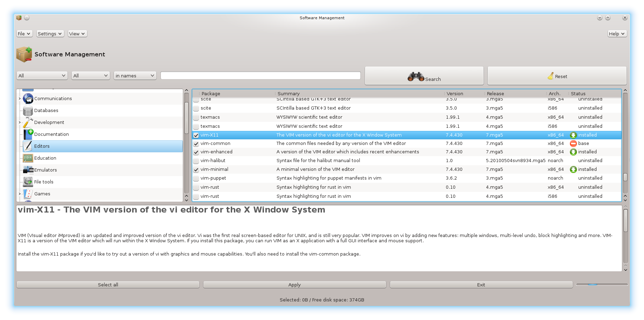
Task: Check the vim-halibut package checkbox
Action: coord(196,161)
